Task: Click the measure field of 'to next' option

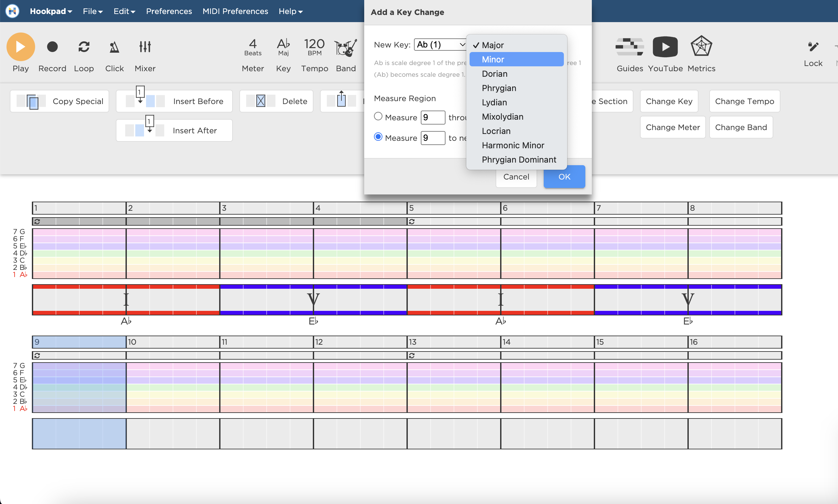Action: click(433, 138)
